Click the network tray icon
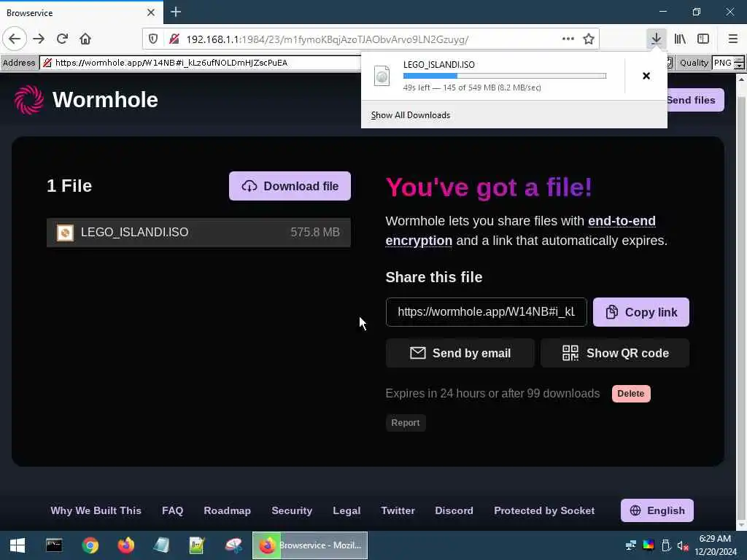The image size is (747, 560). pyautogui.click(x=630, y=545)
